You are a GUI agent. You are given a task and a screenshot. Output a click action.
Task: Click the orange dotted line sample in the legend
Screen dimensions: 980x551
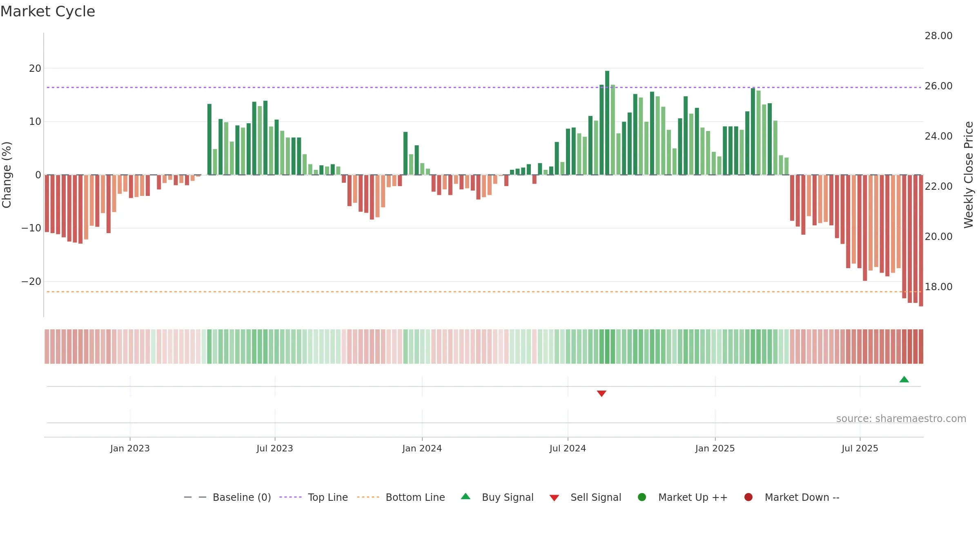368,497
